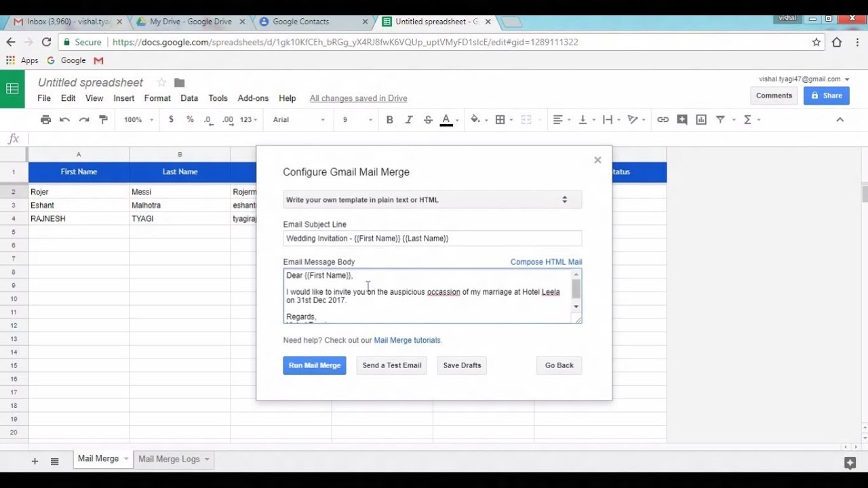Select the paint format tool
Viewport: 868px width, 488px height.
click(103, 119)
